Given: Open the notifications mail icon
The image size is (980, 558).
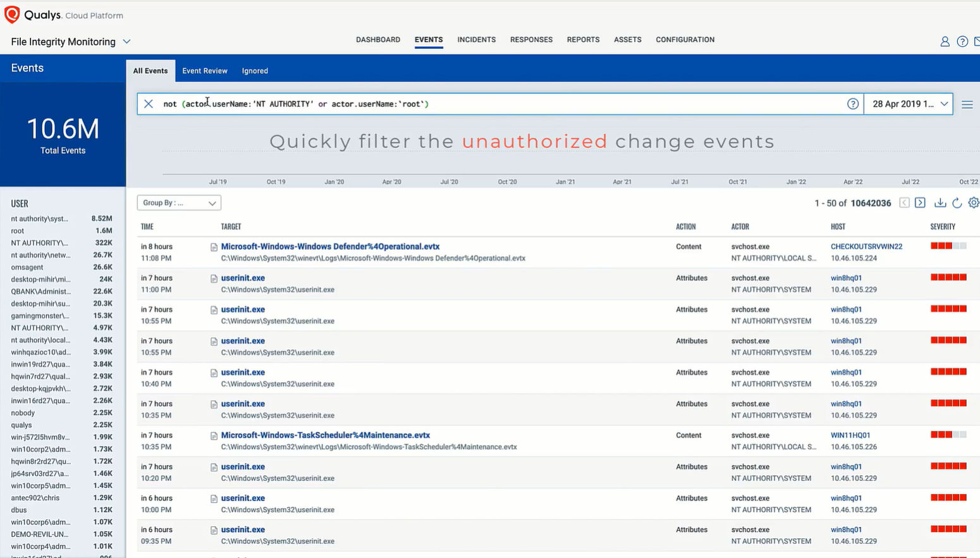Looking at the screenshot, I should tap(977, 41).
